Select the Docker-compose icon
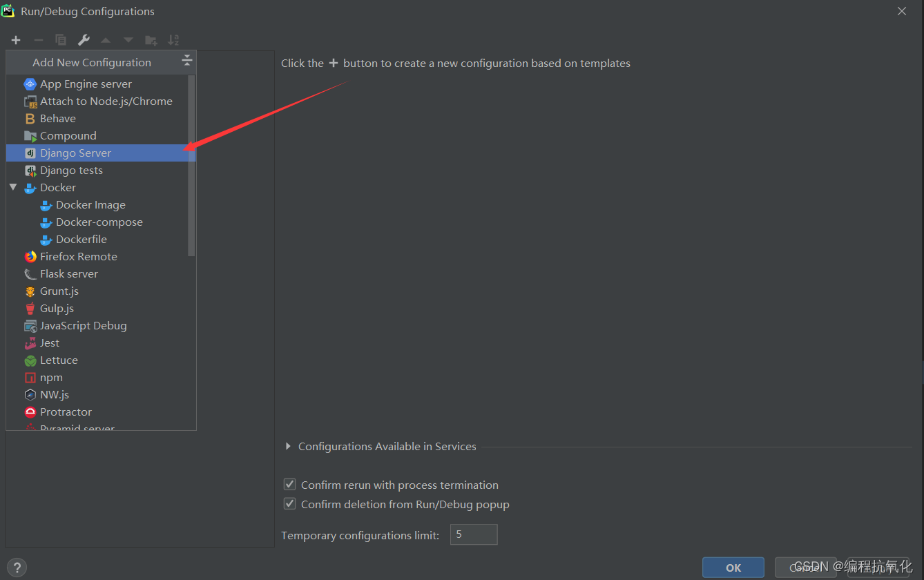The width and height of the screenshot is (924, 580). point(46,222)
